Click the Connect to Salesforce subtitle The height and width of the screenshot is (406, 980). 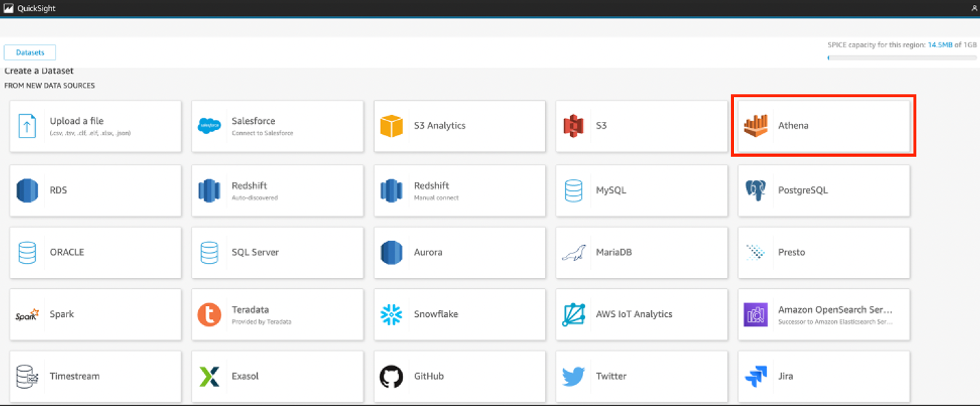coord(262,133)
